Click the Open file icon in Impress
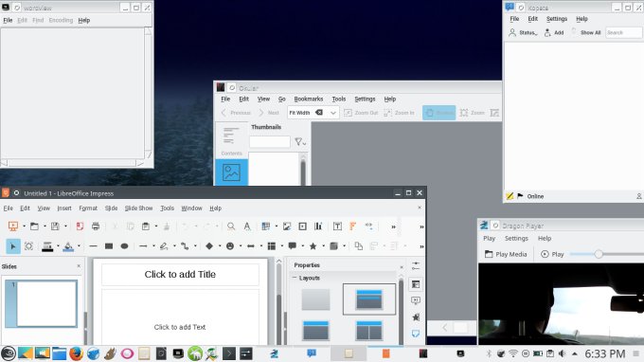 click(x=34, y=226)
